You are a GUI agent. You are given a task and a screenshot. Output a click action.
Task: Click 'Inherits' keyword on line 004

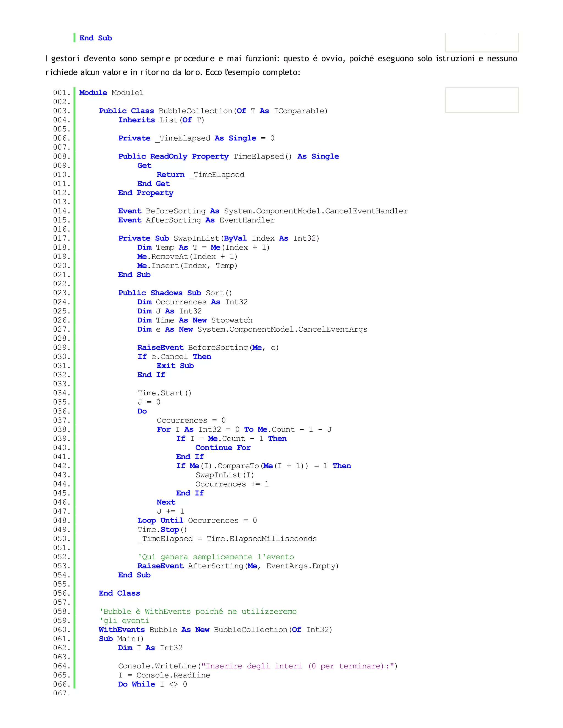[x=136, y=120]
